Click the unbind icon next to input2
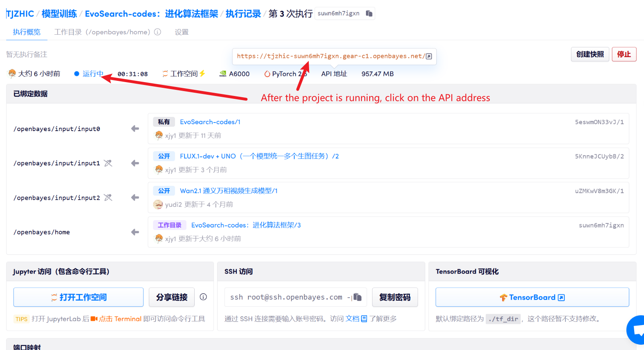The image size is (644, 350). click(108, 198)
